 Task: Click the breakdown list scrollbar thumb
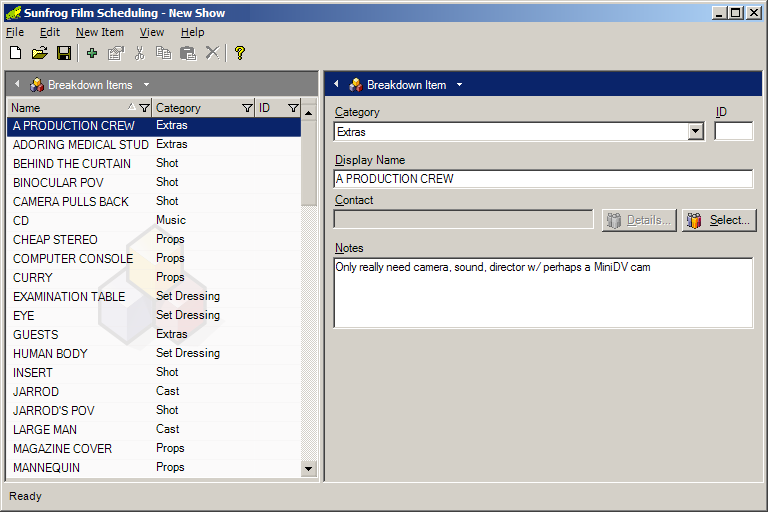point(308,164)
